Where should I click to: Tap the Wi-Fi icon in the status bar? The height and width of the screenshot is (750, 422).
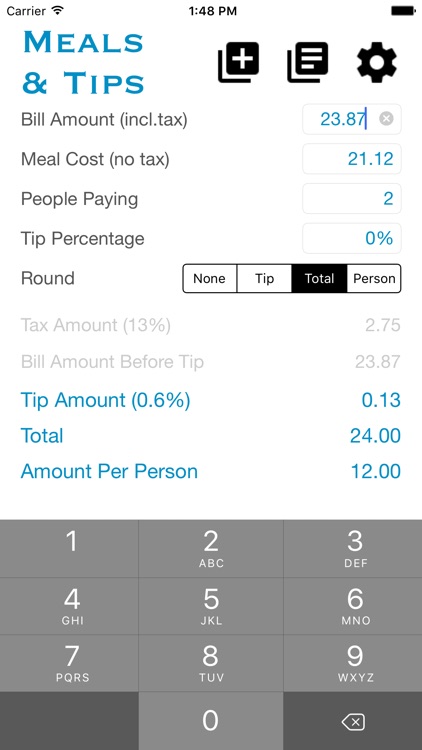click(58, 11)
